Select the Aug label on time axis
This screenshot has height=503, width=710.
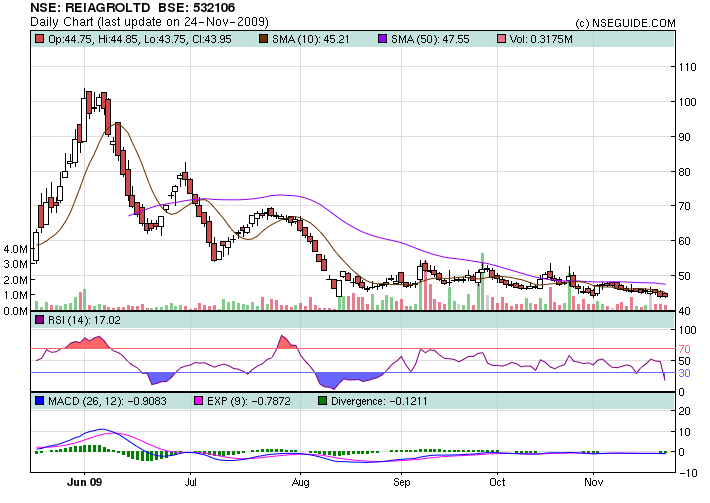(x=296, y=480)
